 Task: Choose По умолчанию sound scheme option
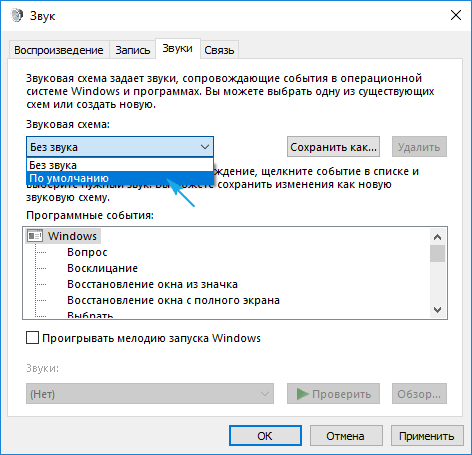[x=120, y=178]
